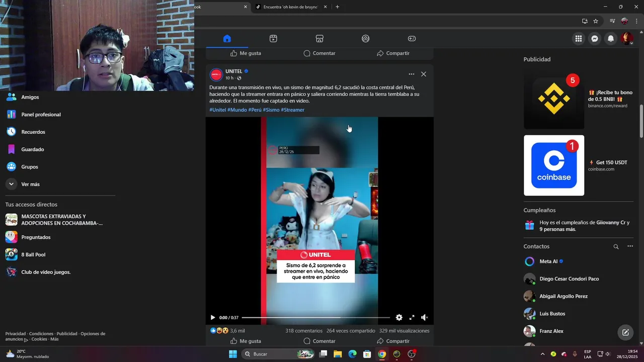Open 318 comentarios

point(304,331)
